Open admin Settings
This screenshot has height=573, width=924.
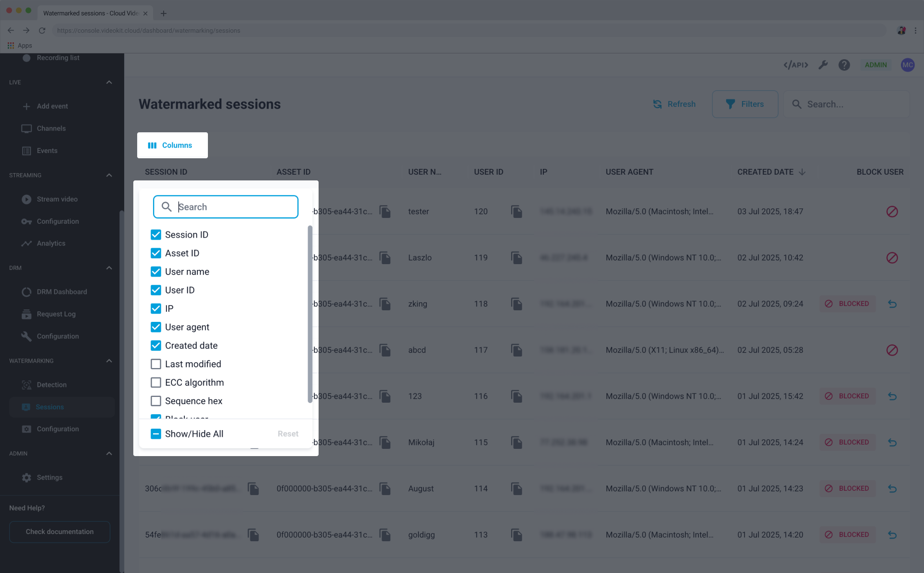coord(50,478)
